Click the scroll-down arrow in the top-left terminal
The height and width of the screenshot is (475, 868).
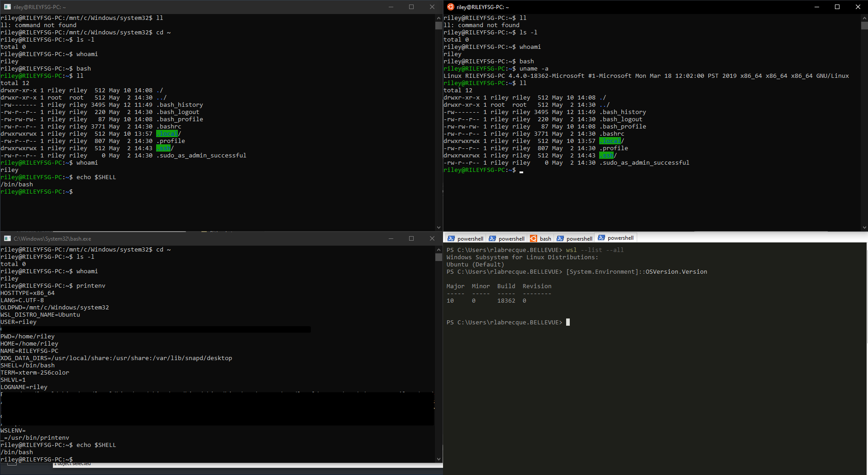point(438,227)
